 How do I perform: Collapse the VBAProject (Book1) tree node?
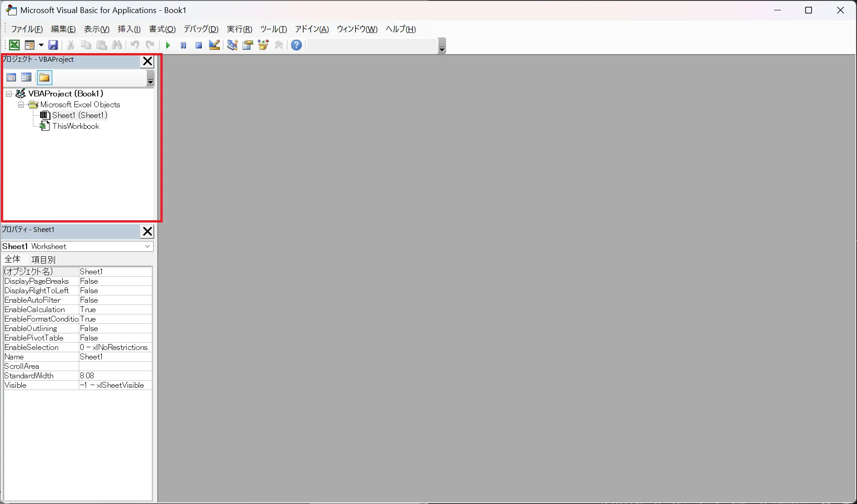9,94
